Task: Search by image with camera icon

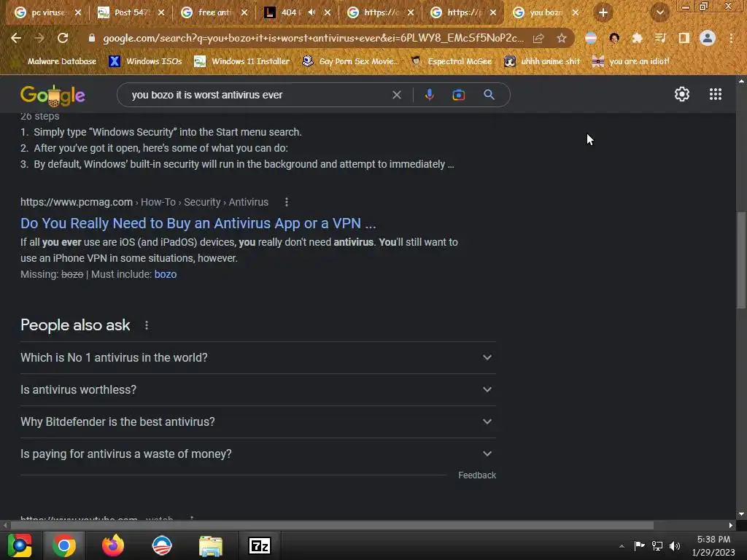Action: click(458, 95)
